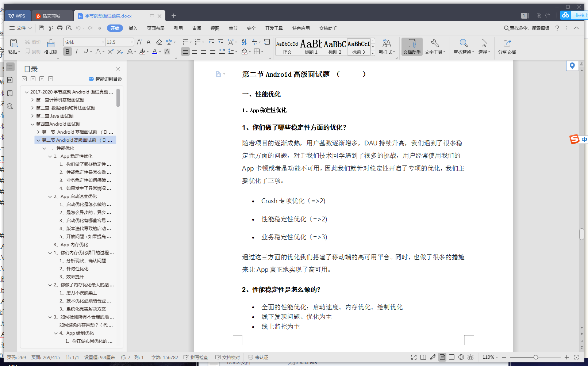
Task: Increase font size with the A+ icon
Action: [x=140, y=42]
